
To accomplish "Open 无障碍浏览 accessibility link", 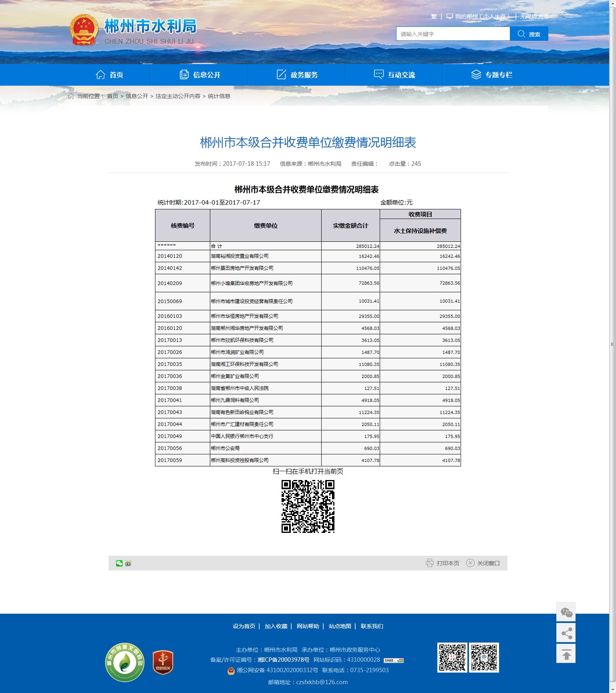I will pos(534,16).
